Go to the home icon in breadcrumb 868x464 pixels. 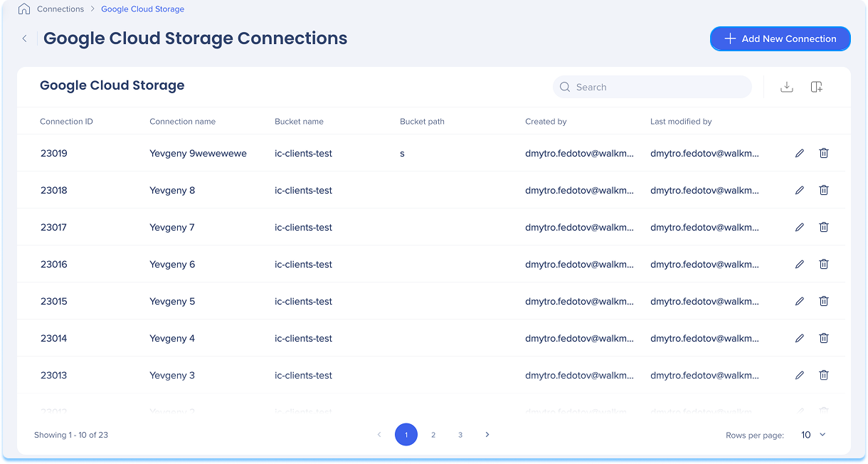click(x=24, y=9)
